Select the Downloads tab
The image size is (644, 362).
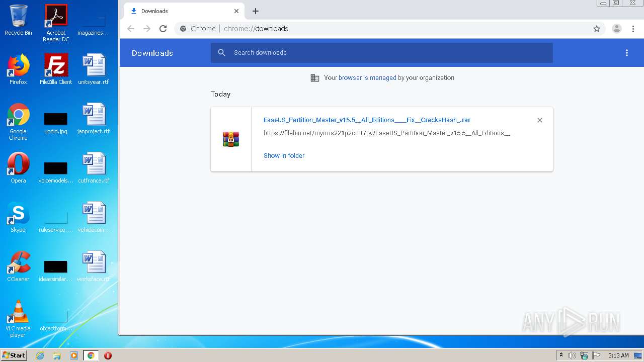pyautogui.click(x=184, y=11)
